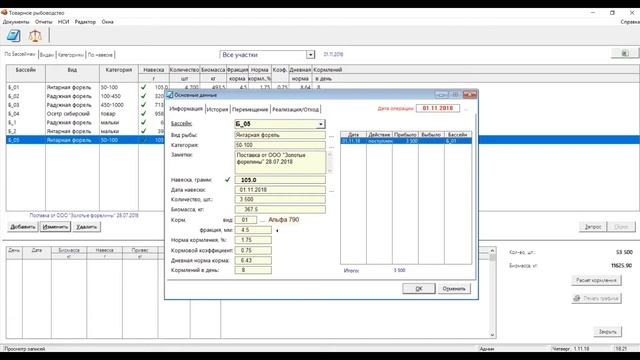Image resolution: width=640 pixels, height=360 pixels.
Task: Click ellipsis button next to Дата навески field
Action: click(331, 190)
